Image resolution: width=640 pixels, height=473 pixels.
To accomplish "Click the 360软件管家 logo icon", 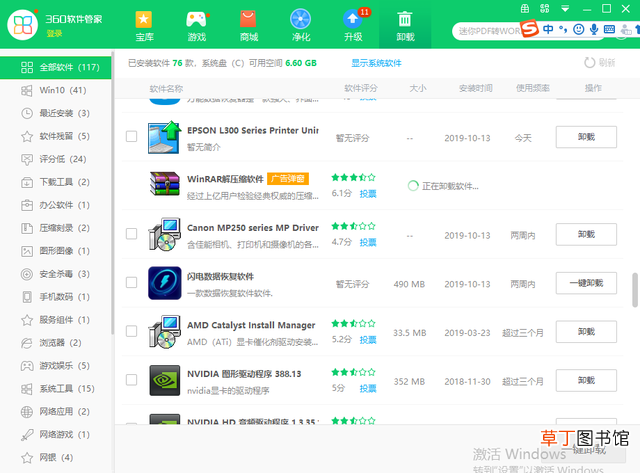I will coord(22,24).
